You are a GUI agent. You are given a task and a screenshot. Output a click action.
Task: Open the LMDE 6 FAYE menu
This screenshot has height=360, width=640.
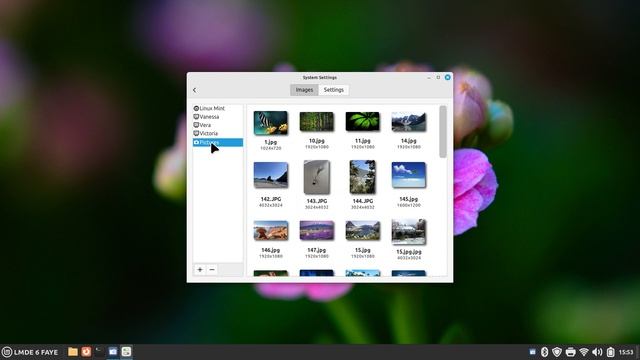tap(30, 352)
